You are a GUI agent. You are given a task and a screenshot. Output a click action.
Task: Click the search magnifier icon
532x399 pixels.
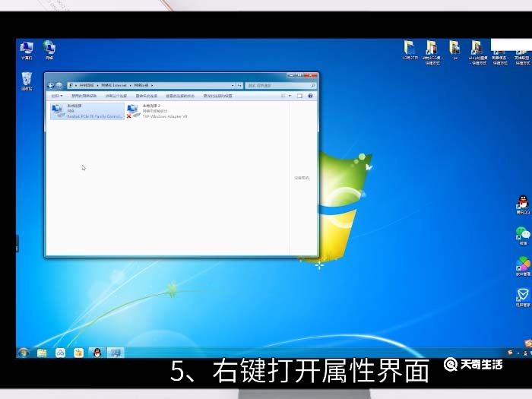[313, 85]
